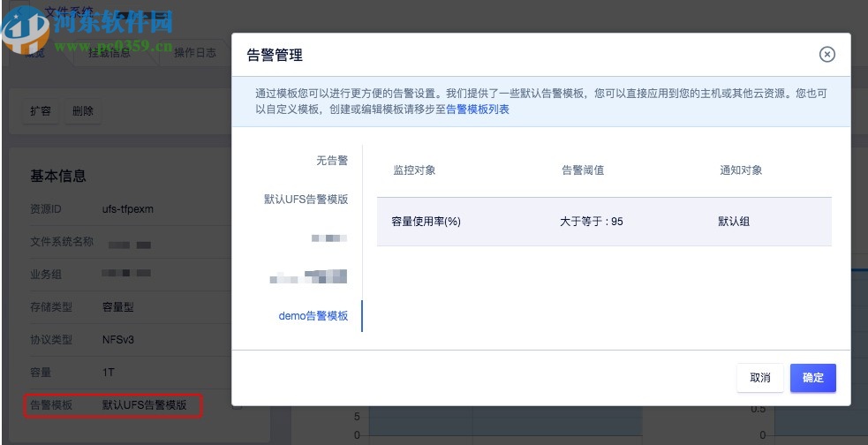Click the 告警模板 value 默认UFS告警模版 in background
This screenshot has height=445, width=868.
(x=145, y=405)
